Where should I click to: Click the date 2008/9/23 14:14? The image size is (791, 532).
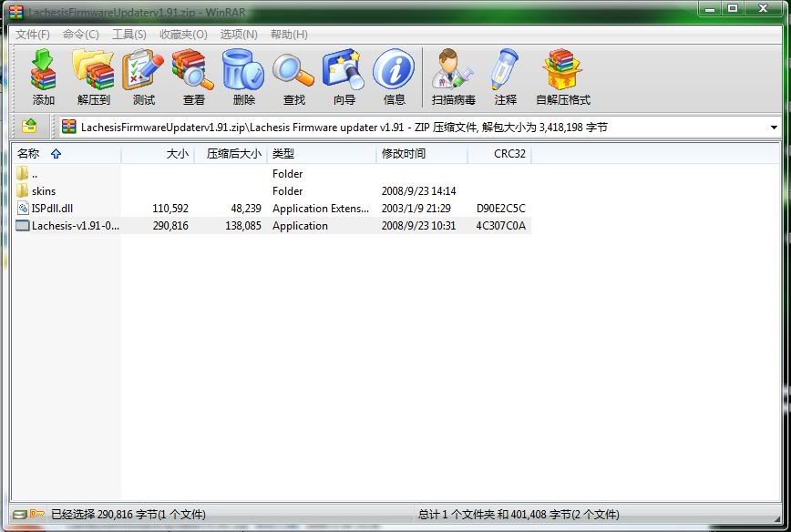(418, 191)
